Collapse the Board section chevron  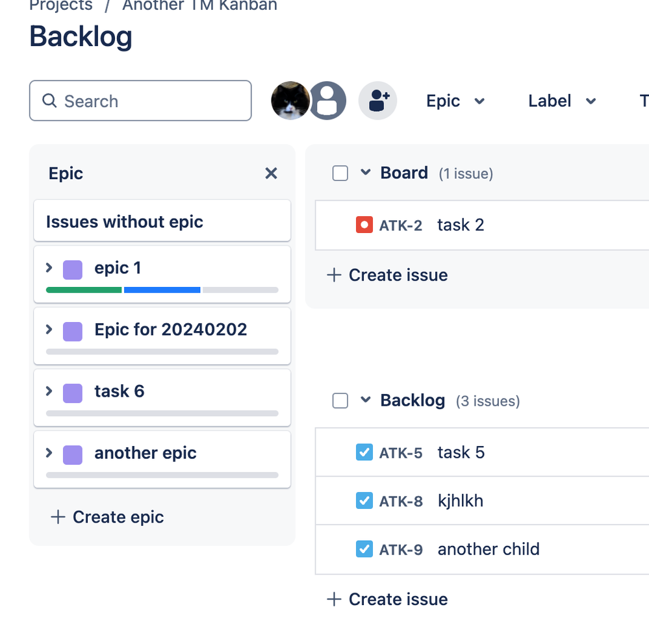366,172
